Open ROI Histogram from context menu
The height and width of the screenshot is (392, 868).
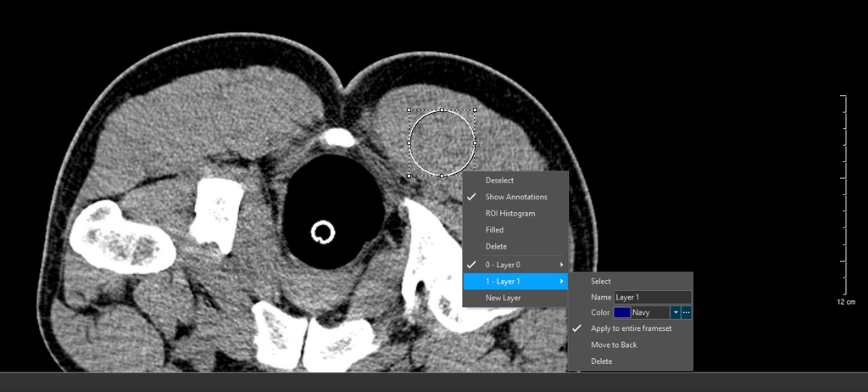click(509, 214)
